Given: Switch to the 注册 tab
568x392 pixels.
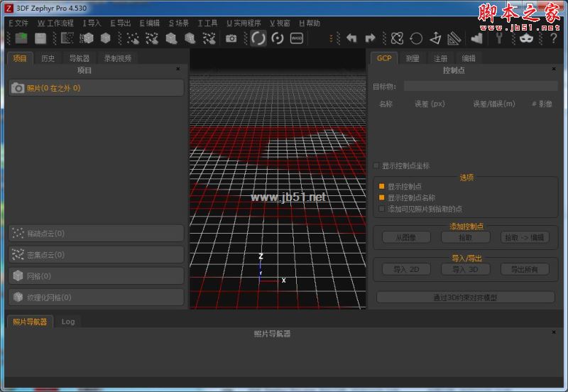Looking at the screenshot, I should [441, 58].
